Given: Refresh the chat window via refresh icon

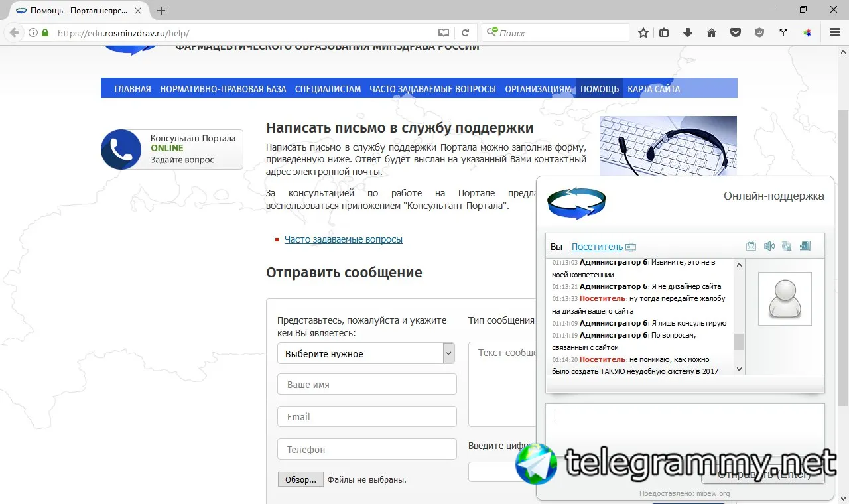Looking at the screenshot, I should click(x=787, y=246).
